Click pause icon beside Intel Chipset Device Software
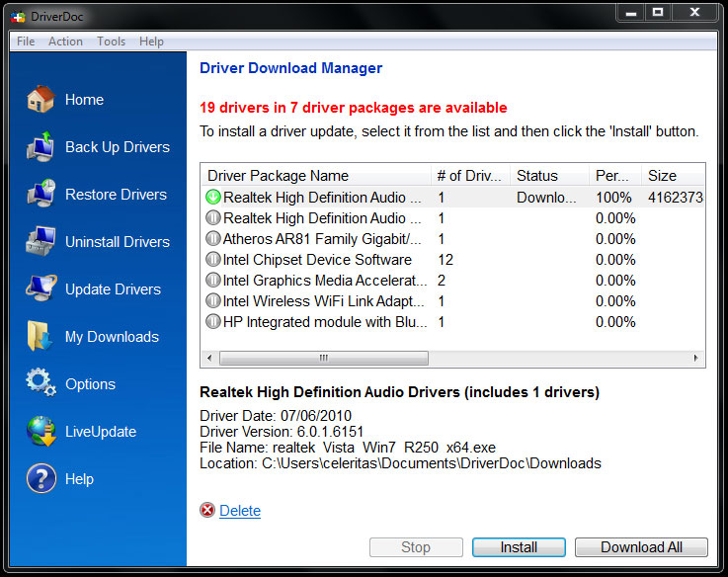This screenshot has width=728, height=577. (212, 259)
